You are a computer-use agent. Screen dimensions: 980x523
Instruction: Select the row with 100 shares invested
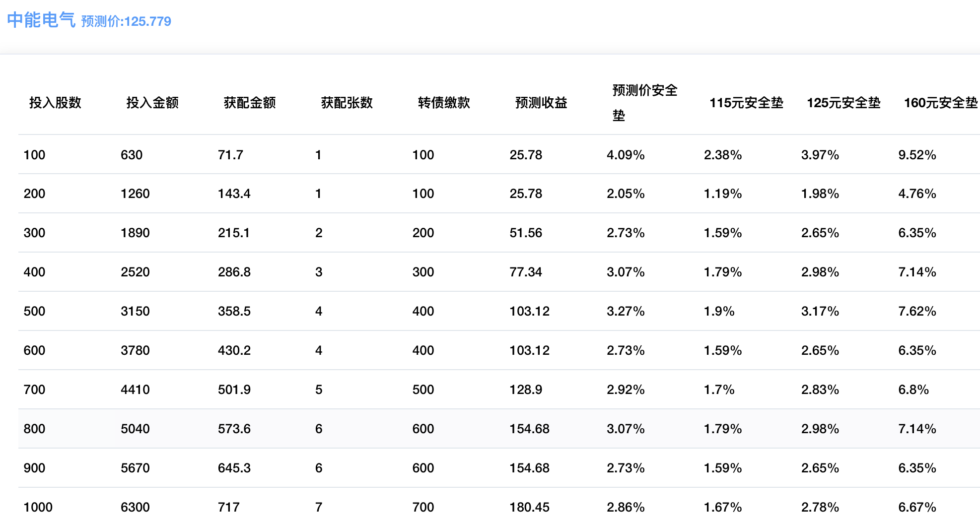[34, 155]
